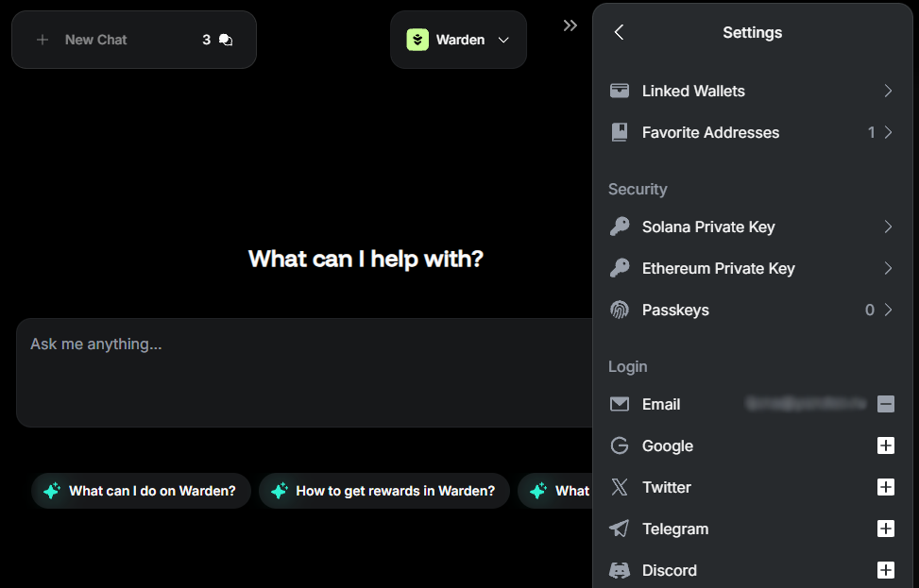Click the Security section heading
Screen dimensions: 919x588
[x=638, y=189]
